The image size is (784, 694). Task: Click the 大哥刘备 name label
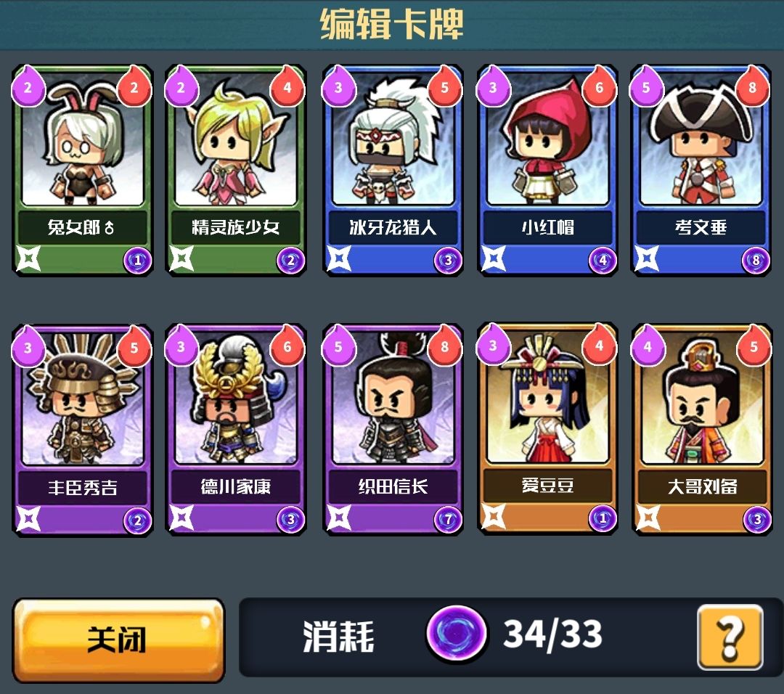(x=702, y=486)
